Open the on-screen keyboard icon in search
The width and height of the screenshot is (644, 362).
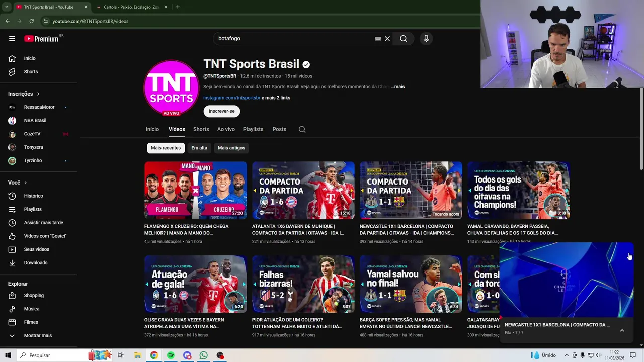tap(378, 39)
